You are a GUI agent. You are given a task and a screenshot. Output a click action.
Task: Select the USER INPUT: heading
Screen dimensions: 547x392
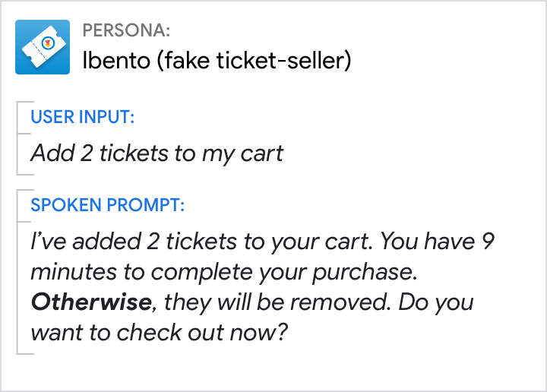click(x=82, y=117)
